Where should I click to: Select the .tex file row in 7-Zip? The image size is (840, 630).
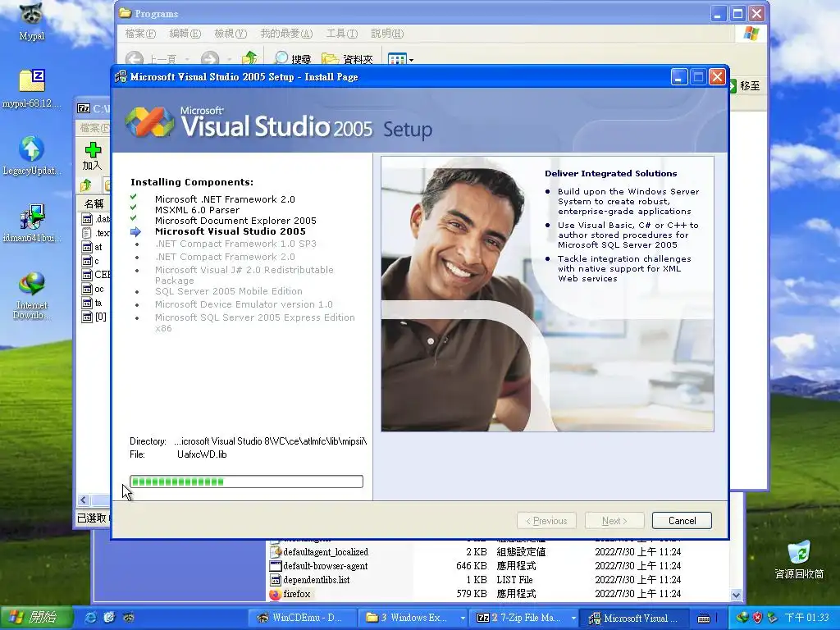coord(95,233)
